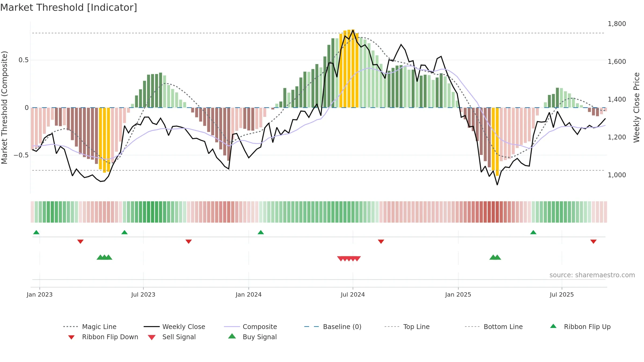Viewport: 644px width, 362px height.
Task: Click the Ribbon Flip Down marker after Jul 2024
Action: (x=381, y=242)
